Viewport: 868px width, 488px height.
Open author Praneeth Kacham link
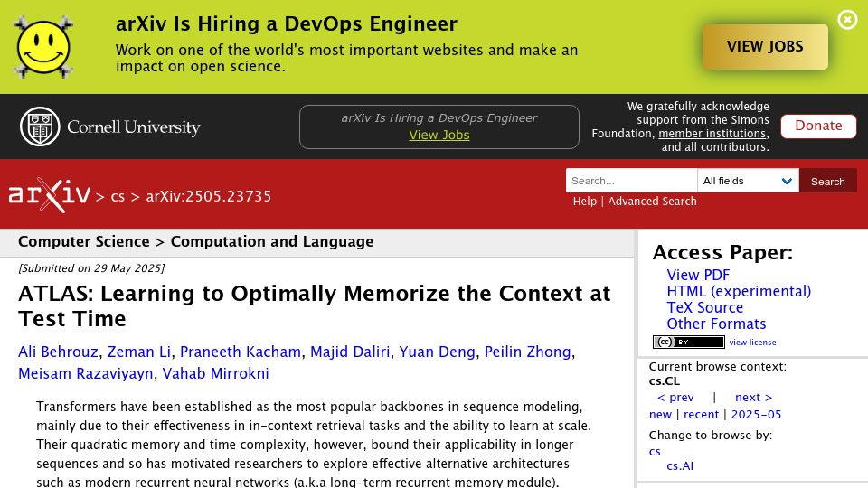click(241, 352)
